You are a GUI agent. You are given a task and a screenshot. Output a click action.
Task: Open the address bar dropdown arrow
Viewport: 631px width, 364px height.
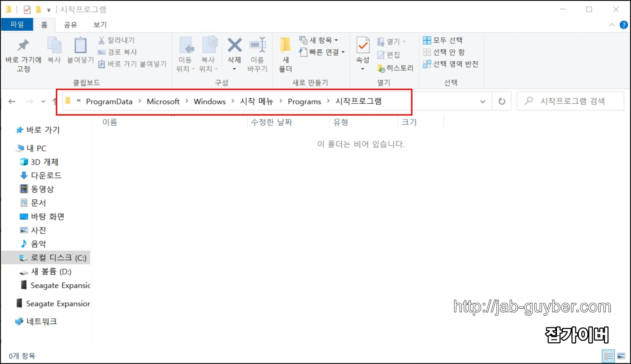coord(483,102)
